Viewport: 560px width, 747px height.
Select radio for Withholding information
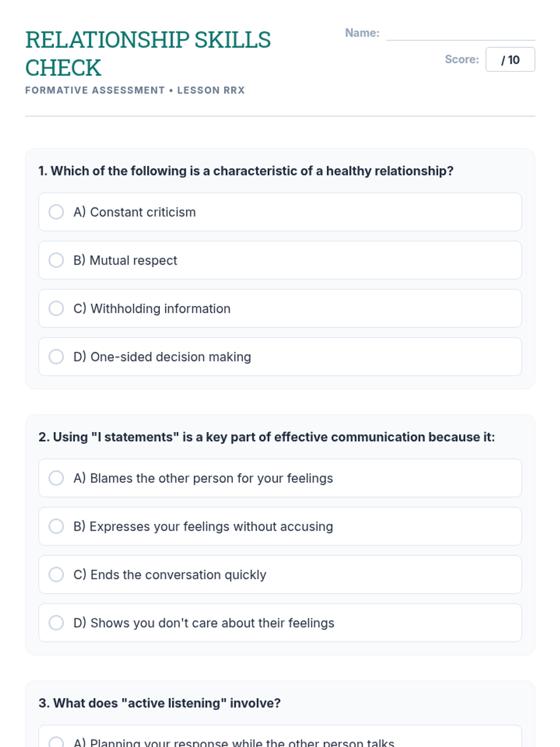click(x=56, y=308)
